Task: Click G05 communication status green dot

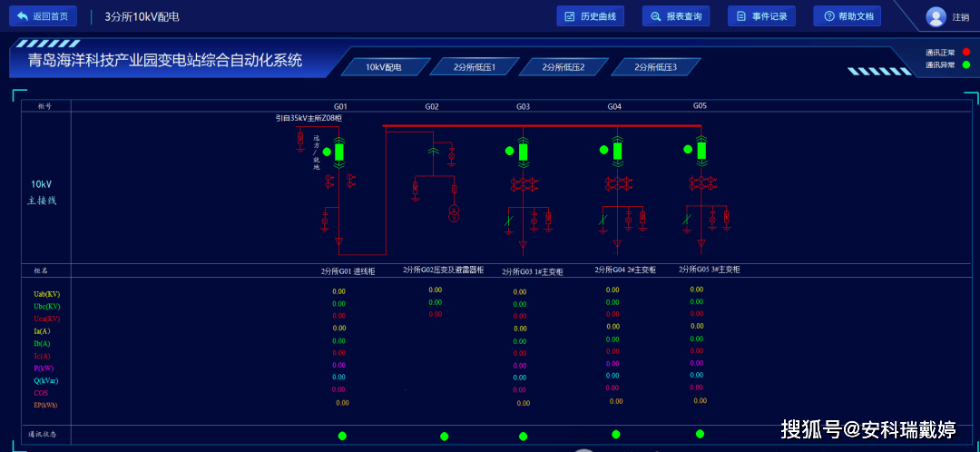Action: (x=700, y=434)
